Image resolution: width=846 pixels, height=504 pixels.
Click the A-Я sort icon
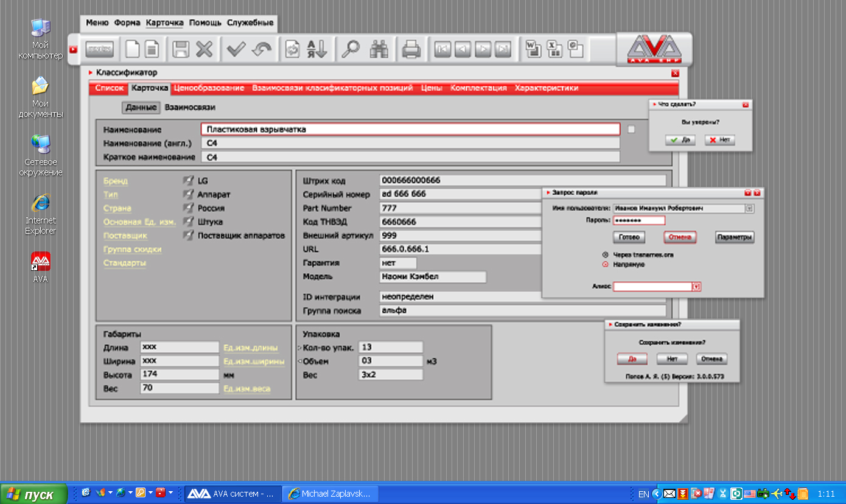316,49
